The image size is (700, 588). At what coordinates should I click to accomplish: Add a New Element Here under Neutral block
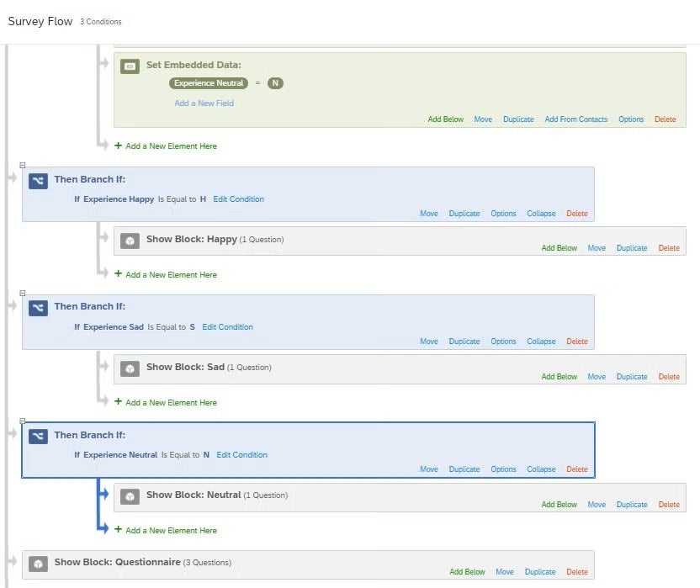point(166,531)
